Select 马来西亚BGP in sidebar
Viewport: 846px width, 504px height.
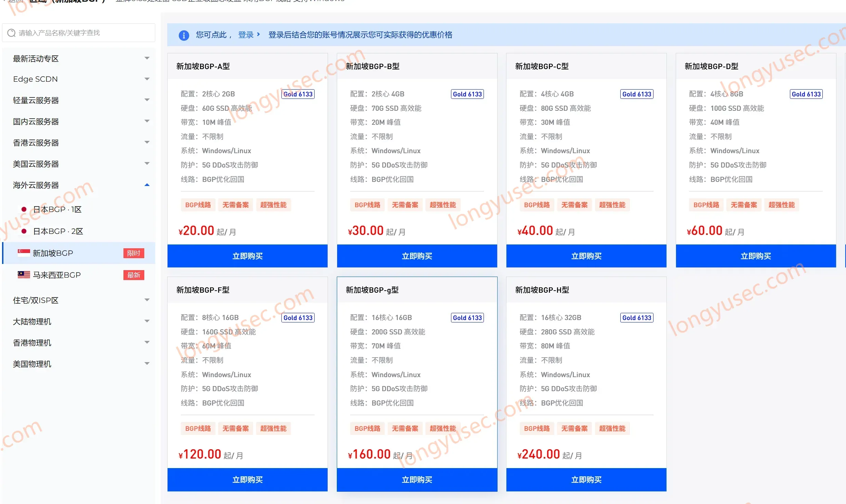pyautogui.click(x=79, y=275)
